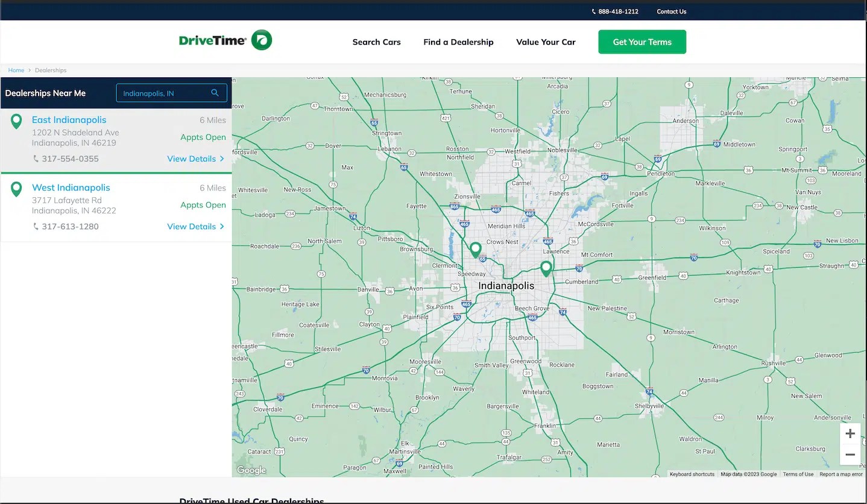Select the map marker near Speedway
The width and height of the screenshot is (867, 504).
click(476, 248)
